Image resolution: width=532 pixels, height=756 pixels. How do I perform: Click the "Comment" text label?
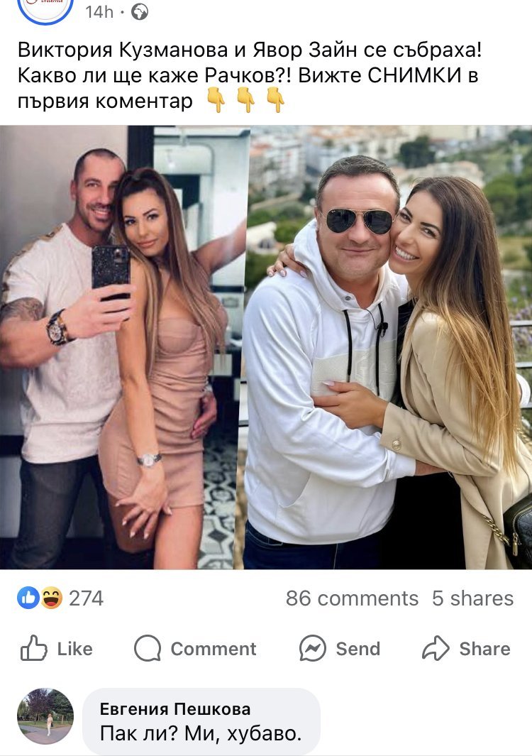[x=214, y=649]
